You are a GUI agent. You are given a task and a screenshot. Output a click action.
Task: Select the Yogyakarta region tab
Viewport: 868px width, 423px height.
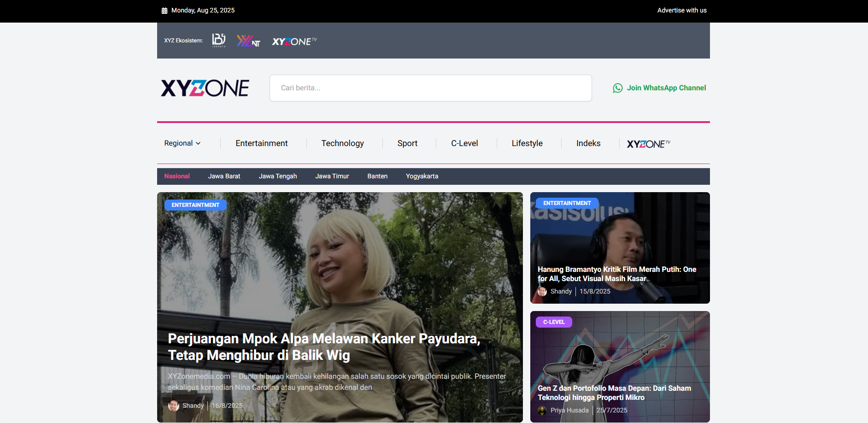pos(422,176)
